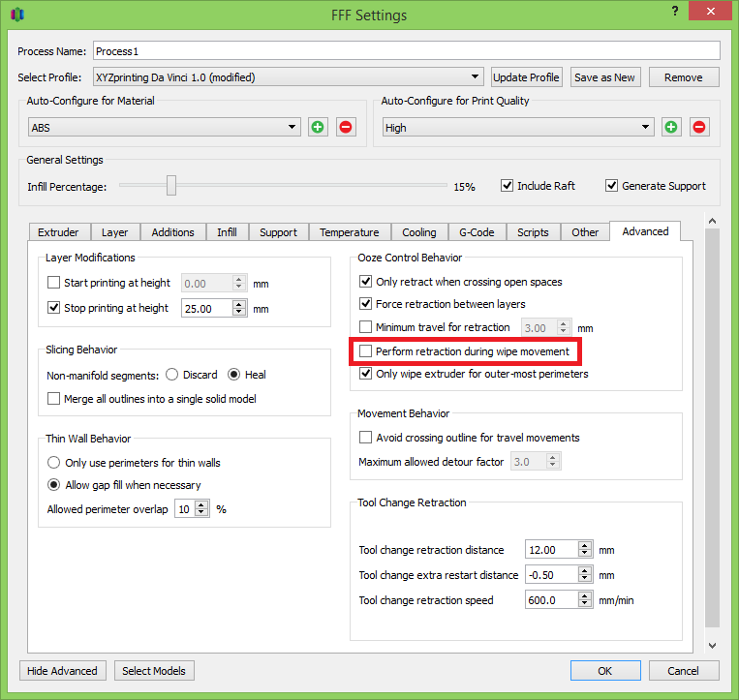Image resolution: width=739 pixels, height=700 pixels.
Task: Uncheck Stop printing at height
Action: [x=53, y=308]
